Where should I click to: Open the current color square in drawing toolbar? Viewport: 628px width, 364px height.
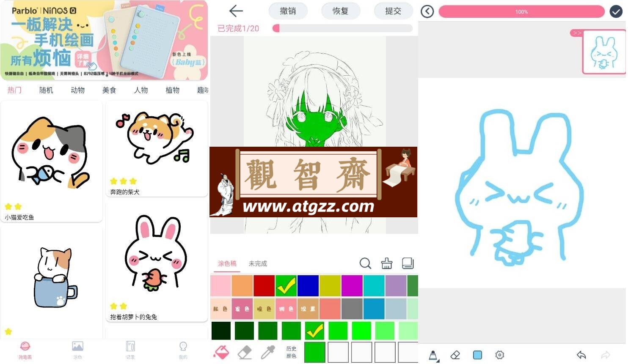(x=477, y=355)
